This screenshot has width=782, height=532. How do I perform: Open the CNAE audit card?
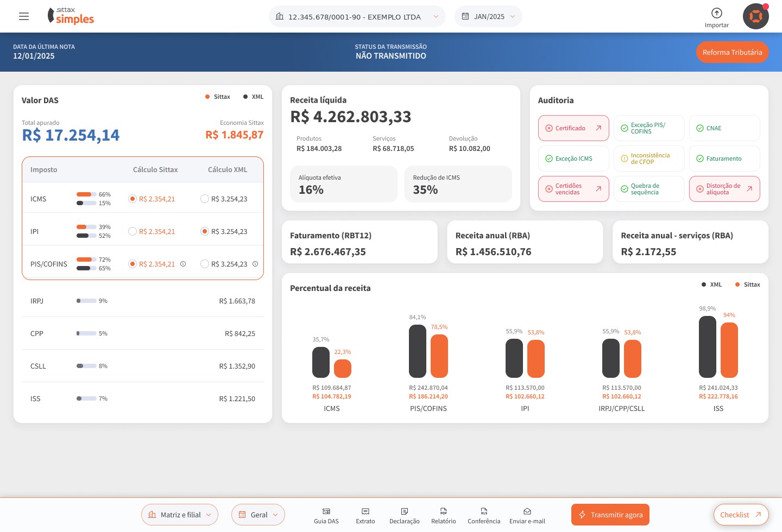click(x=724, y=128)
